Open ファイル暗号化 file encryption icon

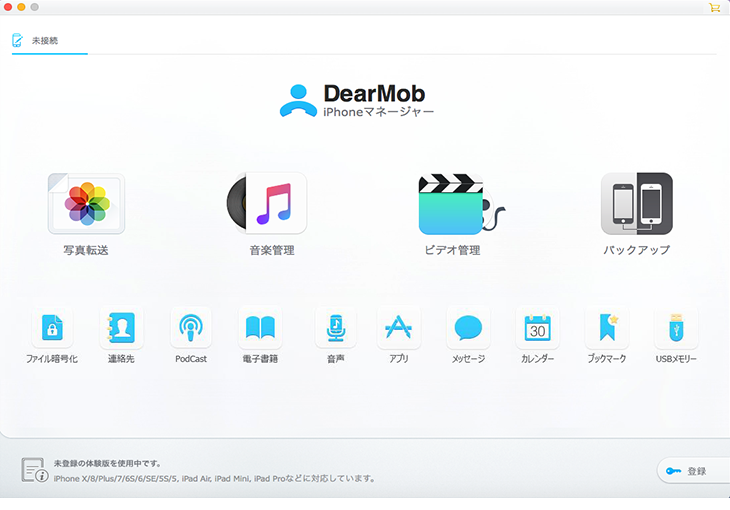click(x=52, y=327)
